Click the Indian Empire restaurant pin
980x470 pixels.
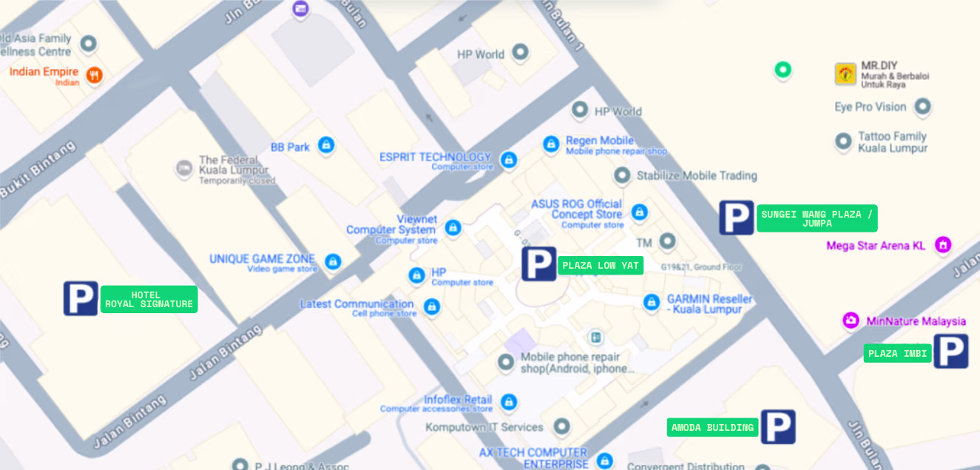94,75
